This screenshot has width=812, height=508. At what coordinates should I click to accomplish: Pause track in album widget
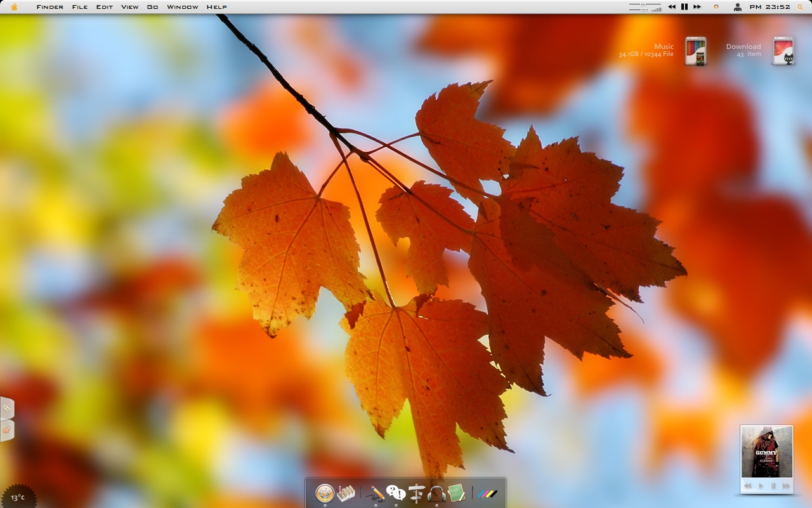pyautogui.click(x=773, y=486)
